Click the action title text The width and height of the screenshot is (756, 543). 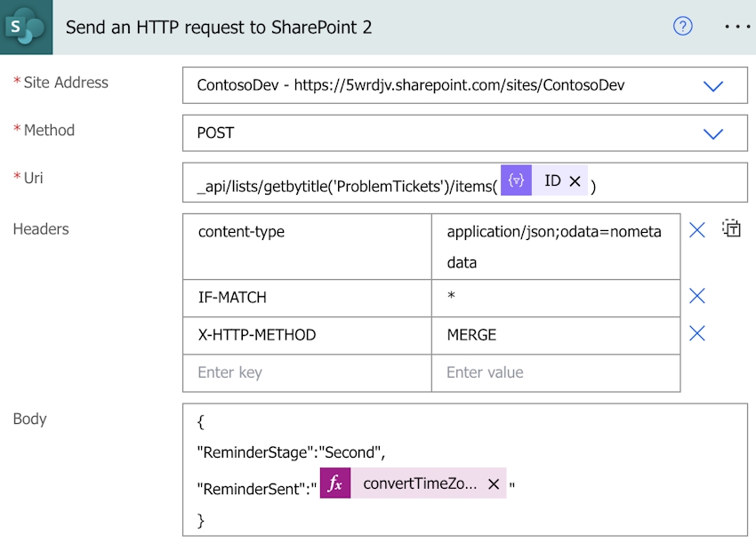pyautogui.click(x=219, y=27)
